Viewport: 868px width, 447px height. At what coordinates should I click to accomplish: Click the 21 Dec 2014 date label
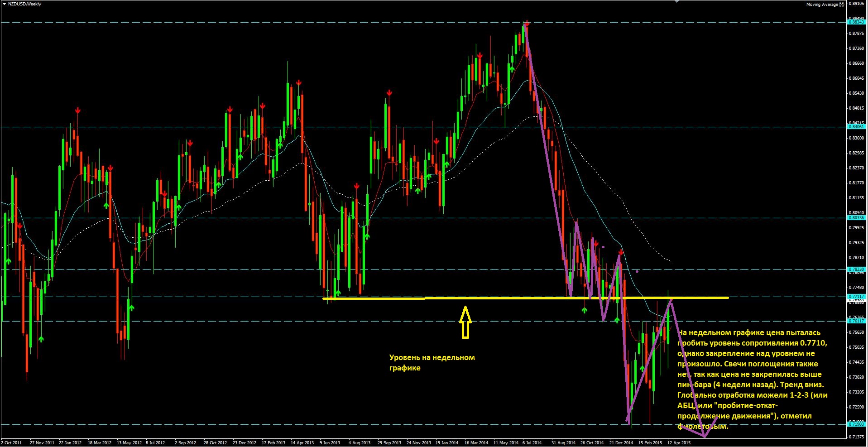pyautogui.click(x=621, y=443)
